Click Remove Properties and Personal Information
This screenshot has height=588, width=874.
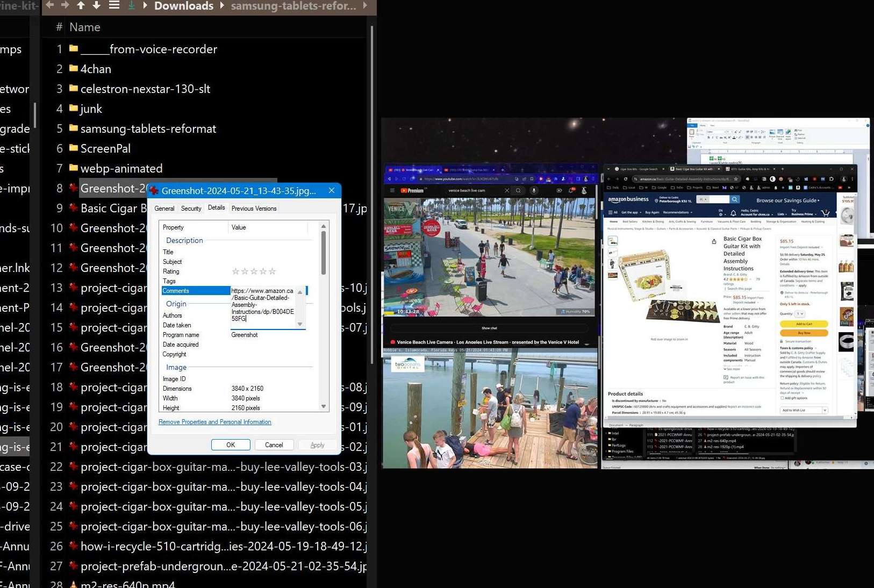coord(214,422)
